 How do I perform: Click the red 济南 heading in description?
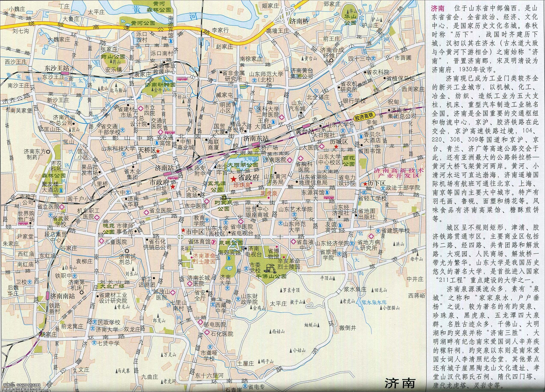437,9
